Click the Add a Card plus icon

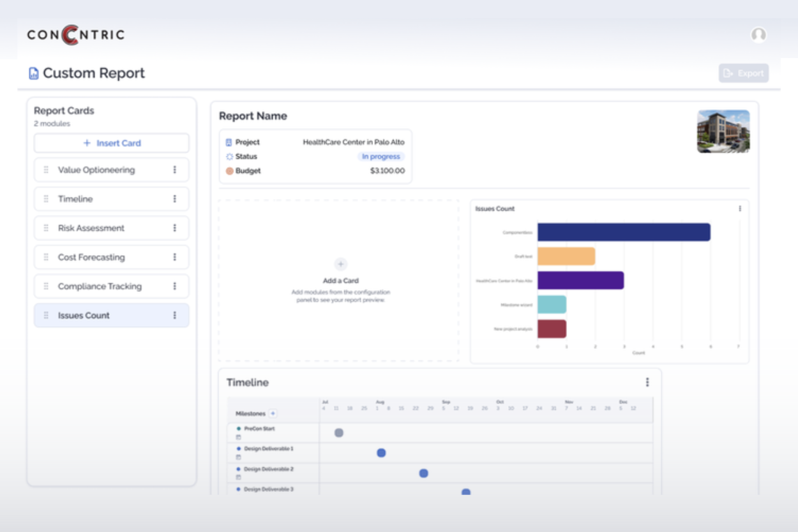(340, 264)
